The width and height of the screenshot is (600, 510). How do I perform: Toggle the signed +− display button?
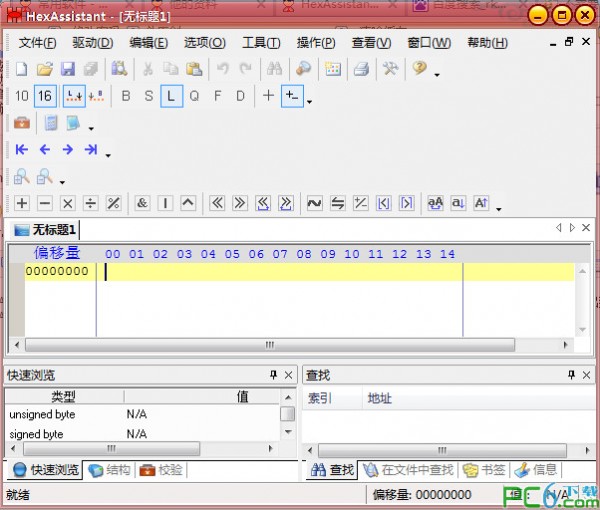(292, 96)
